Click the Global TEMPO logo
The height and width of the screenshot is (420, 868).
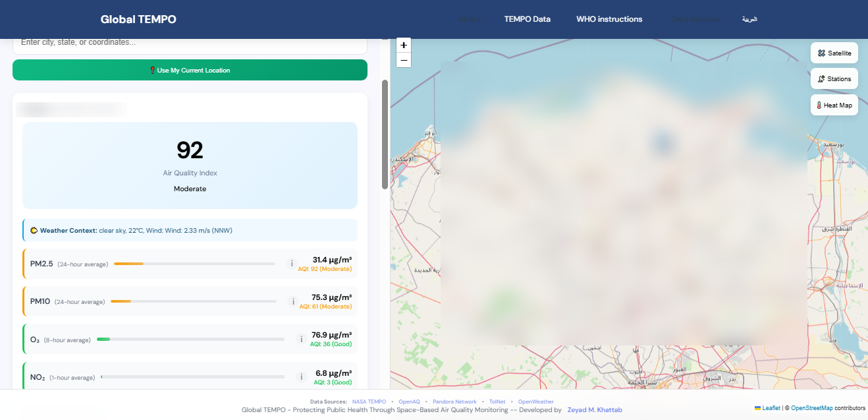coord(138,19)
